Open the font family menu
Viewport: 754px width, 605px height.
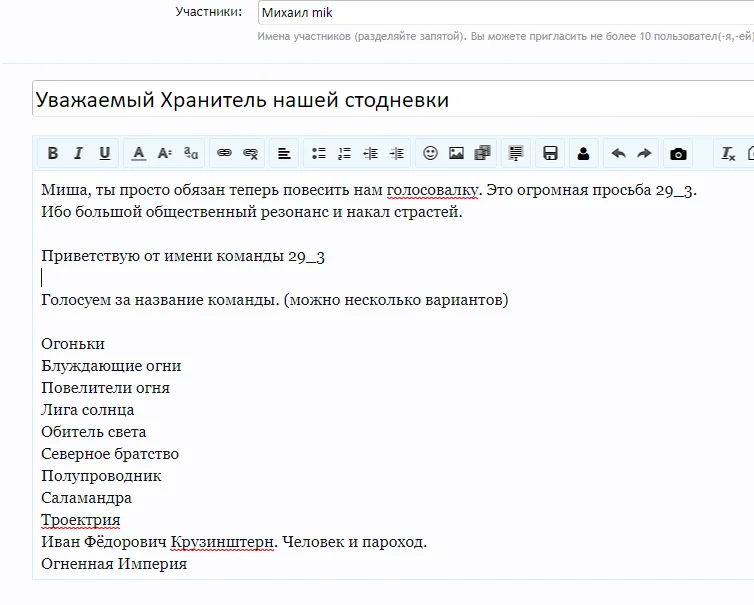[x=190, y=153]
